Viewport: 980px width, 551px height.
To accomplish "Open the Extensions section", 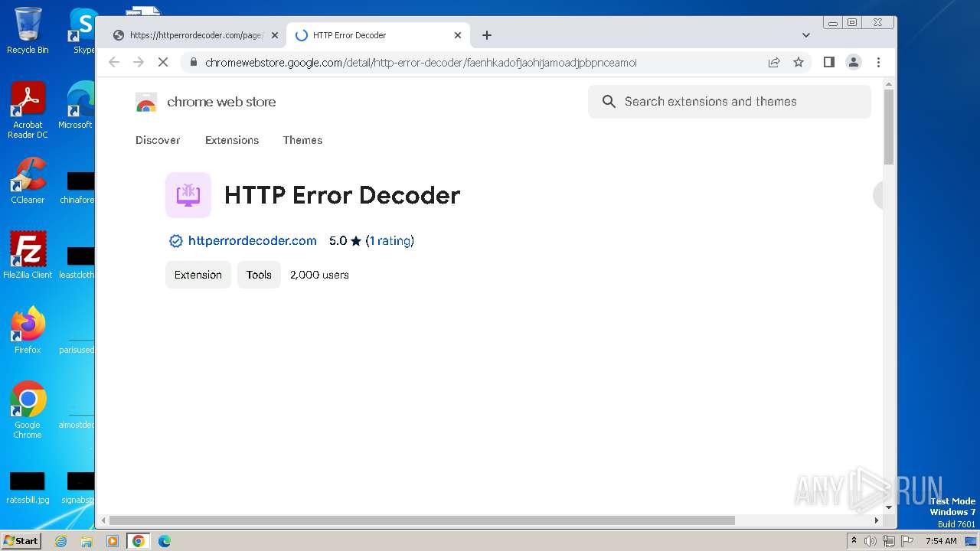I will tap(232, 140).
